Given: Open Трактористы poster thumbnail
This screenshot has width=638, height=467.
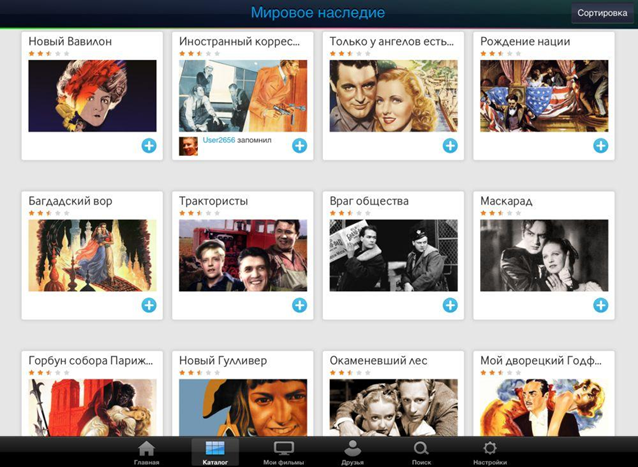Looking at the screenshot, I should (243, 255).
